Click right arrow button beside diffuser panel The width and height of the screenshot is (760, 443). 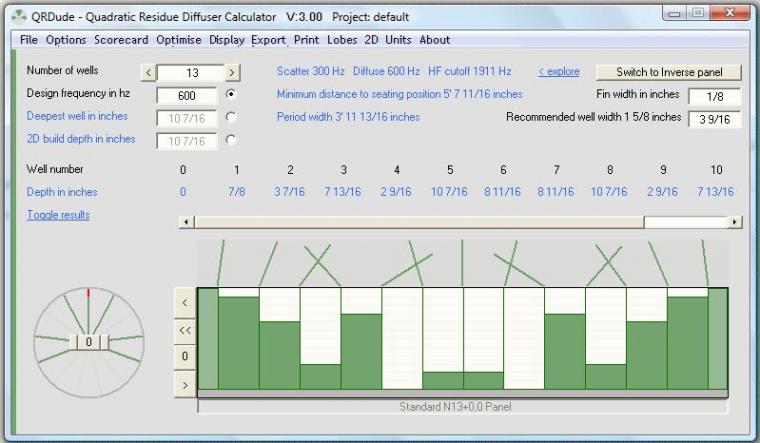pyautogui.click(x=184, y=383)
